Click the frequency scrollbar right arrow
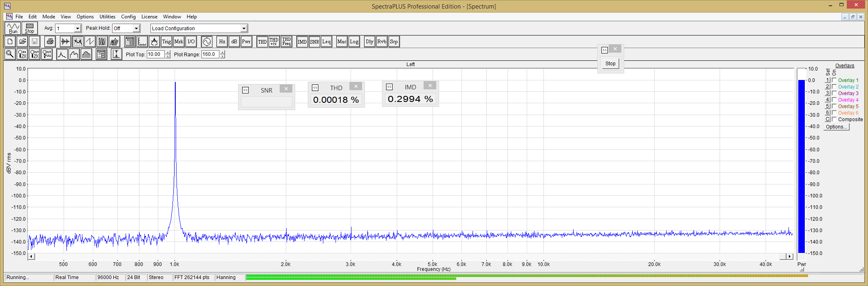Image resolution: width=868 pixels, height=286 pixels. click(790, 257)
